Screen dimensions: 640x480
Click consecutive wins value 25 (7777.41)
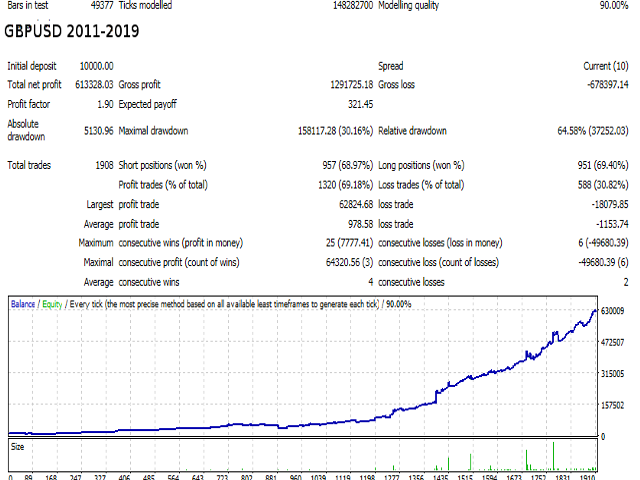(x=349, y=243)
